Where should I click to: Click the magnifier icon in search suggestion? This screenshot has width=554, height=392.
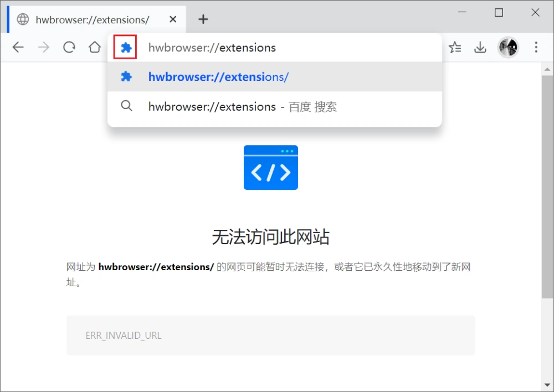pyautogui.click(x=126, y=106)
